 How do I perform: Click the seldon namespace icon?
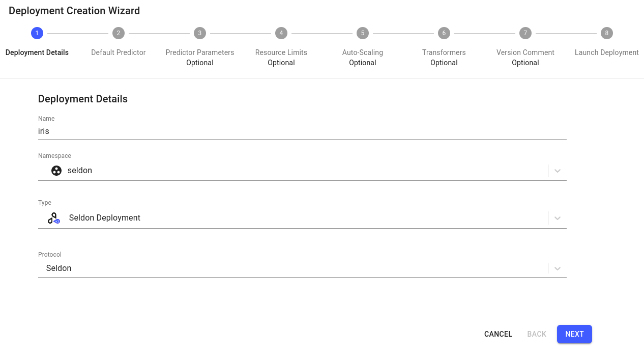tap(56, 171)
